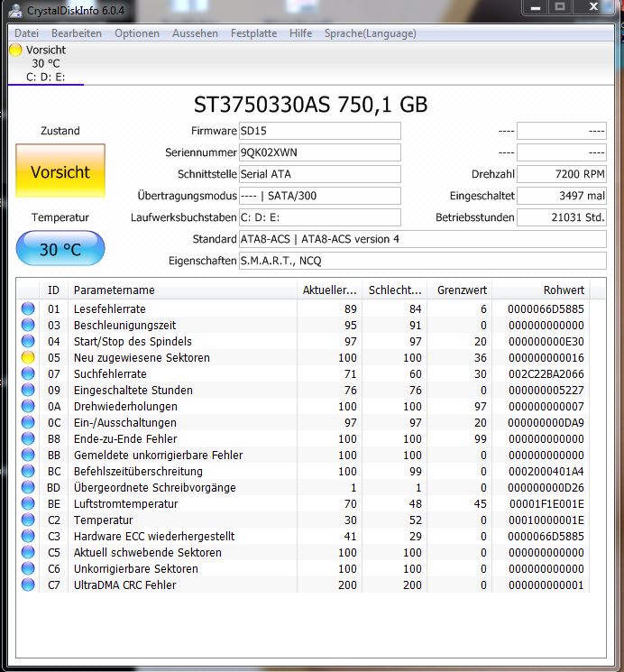This screenshot has height=672, width=624.
Task: Click raw value 0002000401A4
Action: [546, 472]
